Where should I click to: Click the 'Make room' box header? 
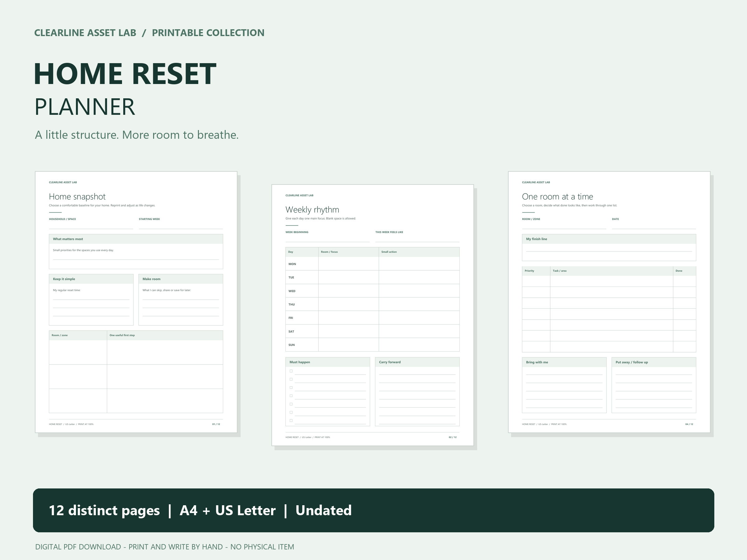(181, 279)
